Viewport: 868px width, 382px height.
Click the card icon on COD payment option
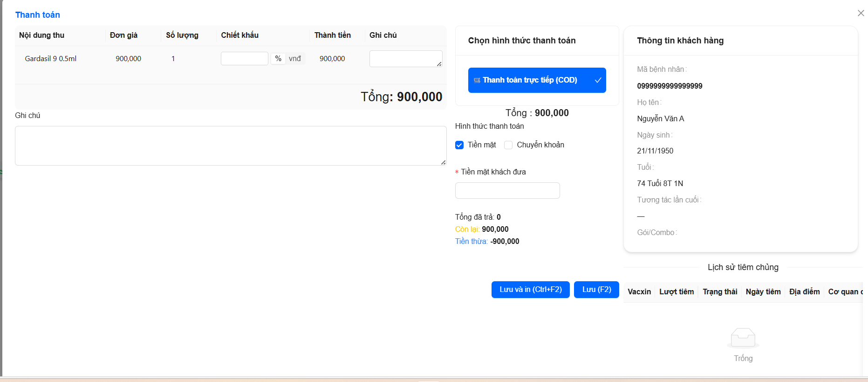(x=477, y=80)
